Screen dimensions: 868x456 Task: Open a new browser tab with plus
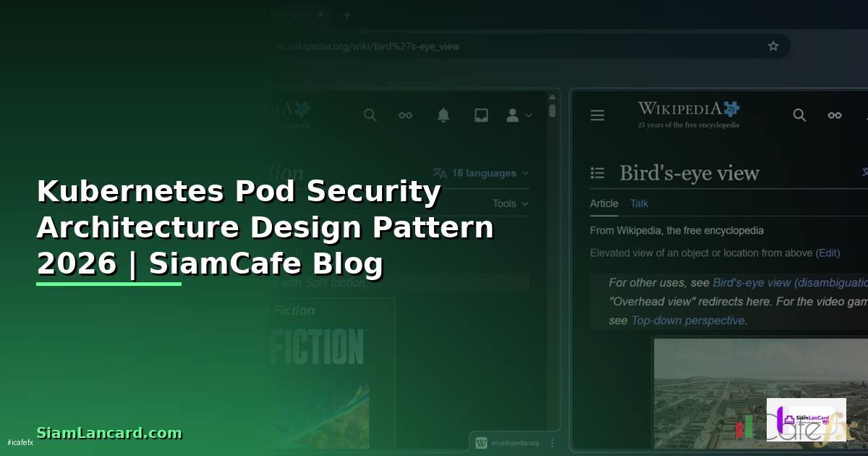point(346,14)
